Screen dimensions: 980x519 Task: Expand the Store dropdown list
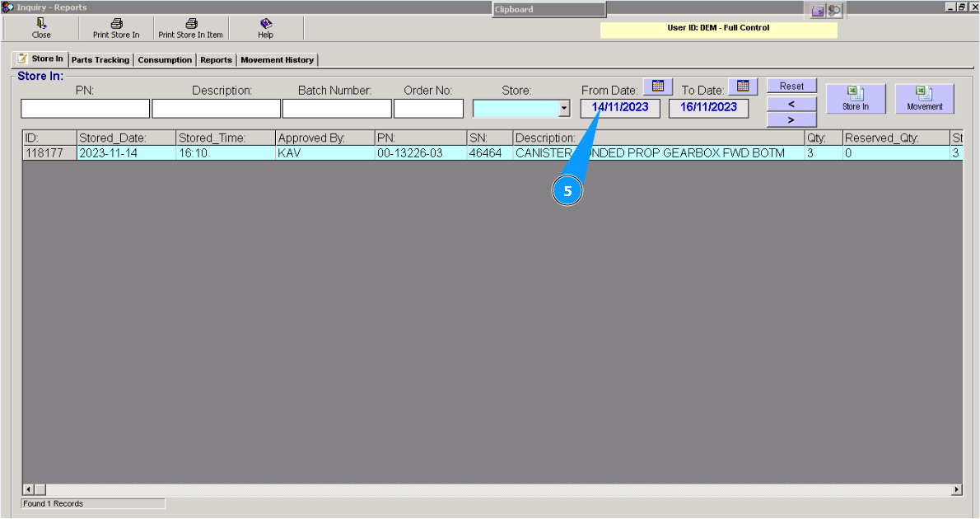[x=564, y=108]
